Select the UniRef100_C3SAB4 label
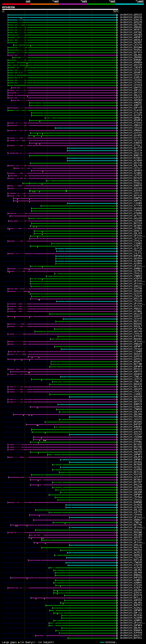 (131, 203)
